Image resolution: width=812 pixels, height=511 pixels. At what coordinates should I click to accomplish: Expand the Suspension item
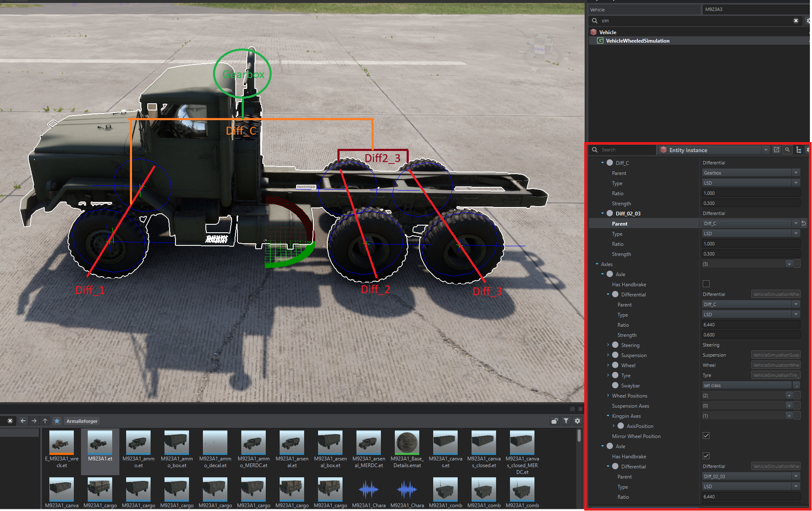click(608, 355)
